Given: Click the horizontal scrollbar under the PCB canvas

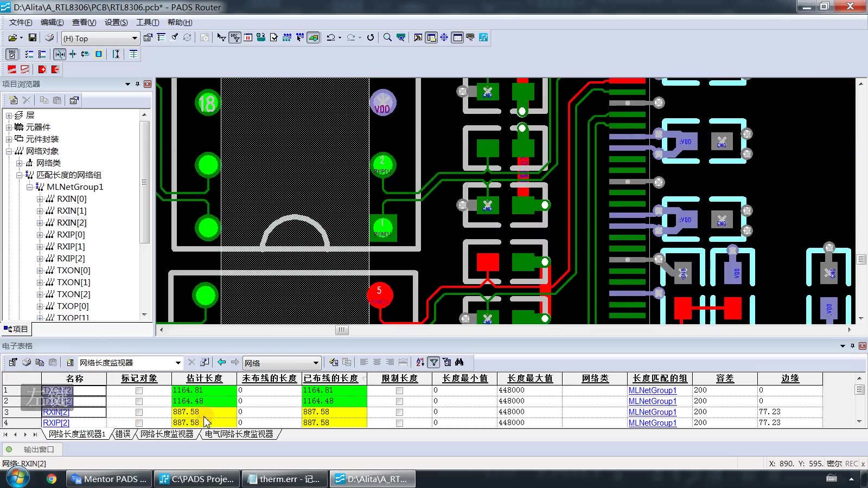Looking at the screenshot, I should (x=342, y=330).
